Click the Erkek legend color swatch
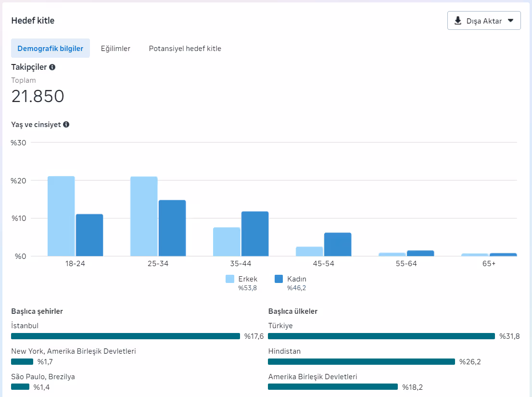532x397 pixels. [230, 279]
